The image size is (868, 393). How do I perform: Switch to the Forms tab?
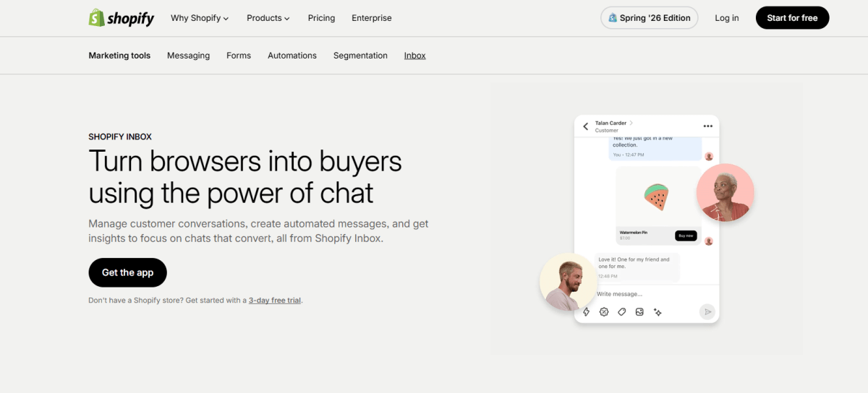(239, 56)
